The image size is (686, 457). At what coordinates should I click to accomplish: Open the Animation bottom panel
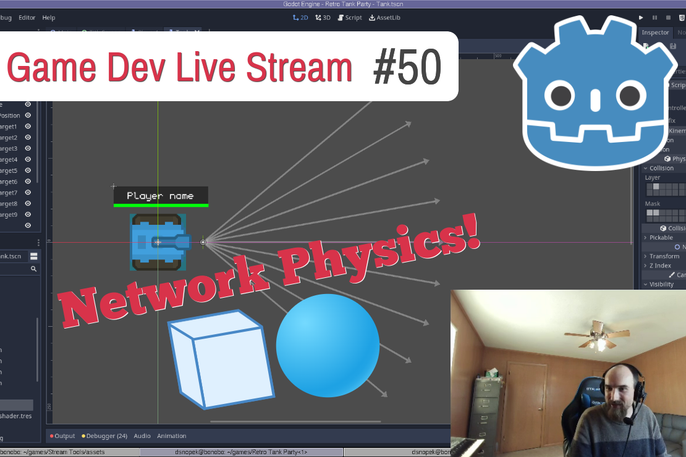point(172,436)
